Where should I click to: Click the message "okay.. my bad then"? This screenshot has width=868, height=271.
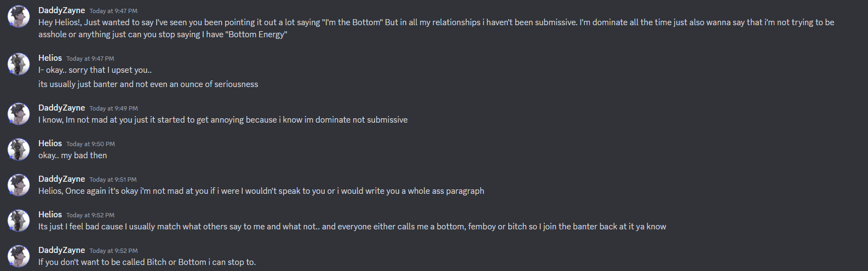tap(72, 155)
